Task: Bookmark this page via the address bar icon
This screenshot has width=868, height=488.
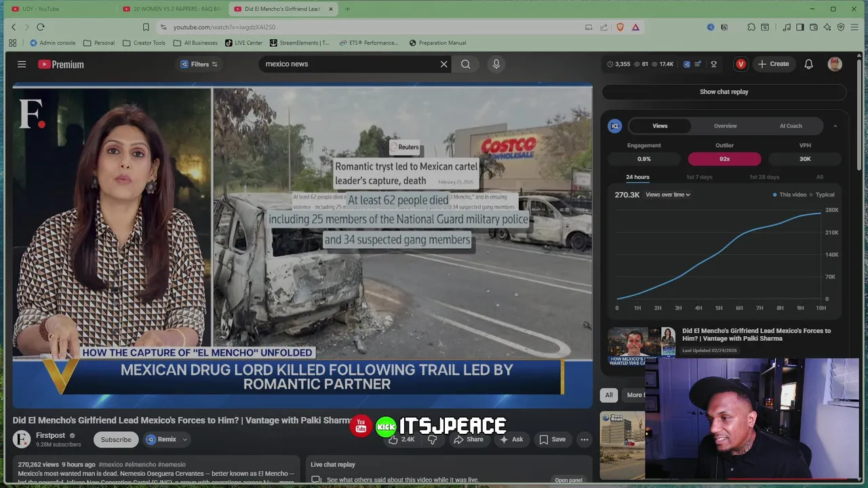Action: pyautogui.click(x=146, y=27)
